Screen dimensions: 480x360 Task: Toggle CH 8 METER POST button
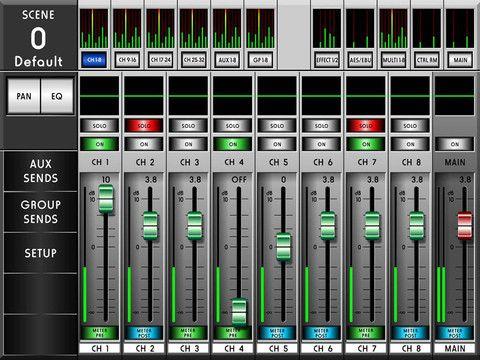(x=410, y=333)
